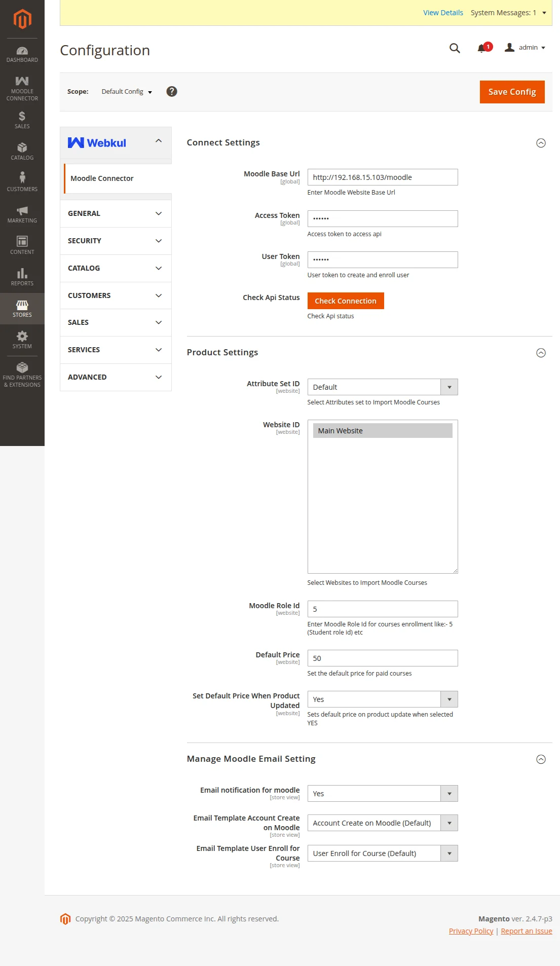This screenshot has height=966, width=560.
Task: Collapse Manage Moodle Email Setting section
Action: click(x=541, y=759)
